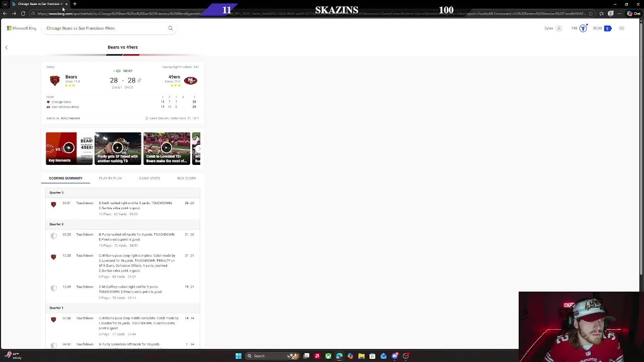Open the Dylan profile account icon
Image resolution: width=644 pixels, height=362 pixels.
coord(559,28)
